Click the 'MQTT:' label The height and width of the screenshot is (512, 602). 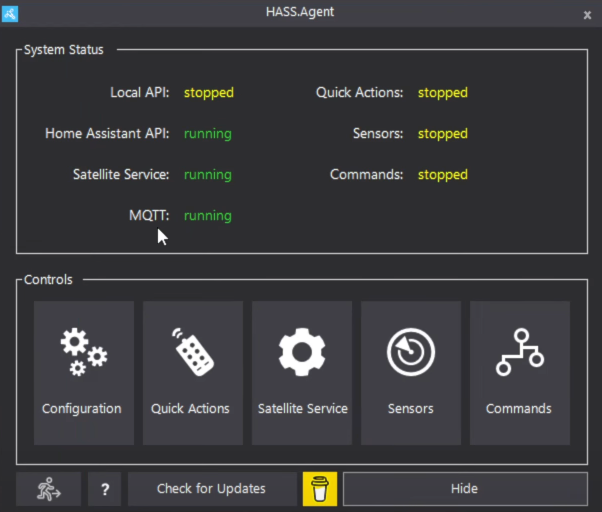point(149,215)
